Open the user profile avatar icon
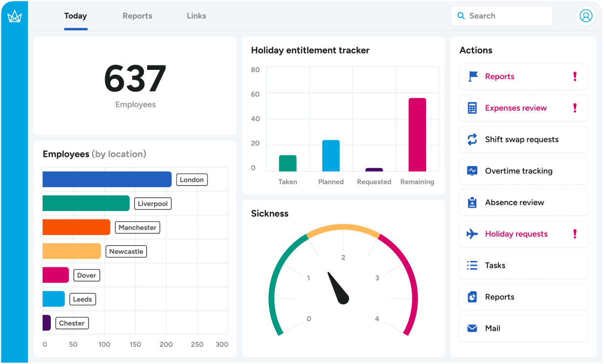 585,16
